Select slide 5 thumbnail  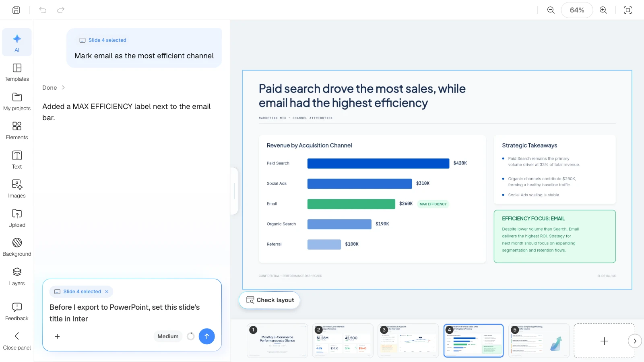click(539, 341)
